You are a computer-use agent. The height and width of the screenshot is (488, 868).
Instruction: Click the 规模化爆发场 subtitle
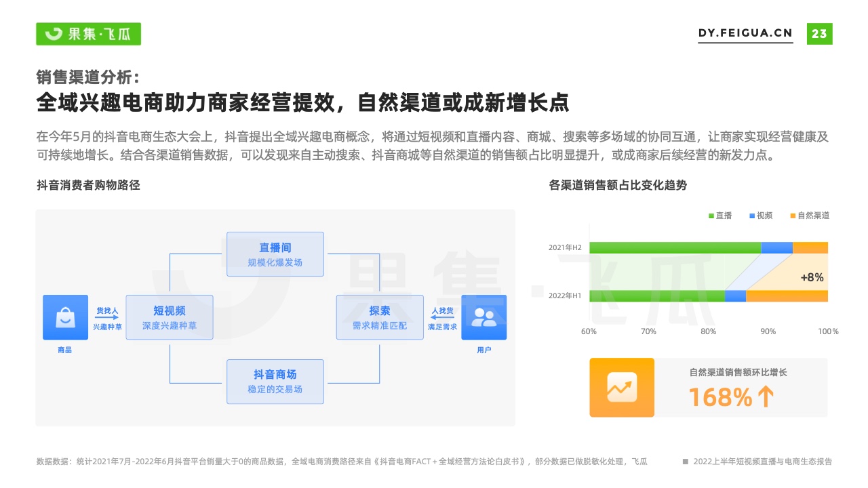point(275,262)
